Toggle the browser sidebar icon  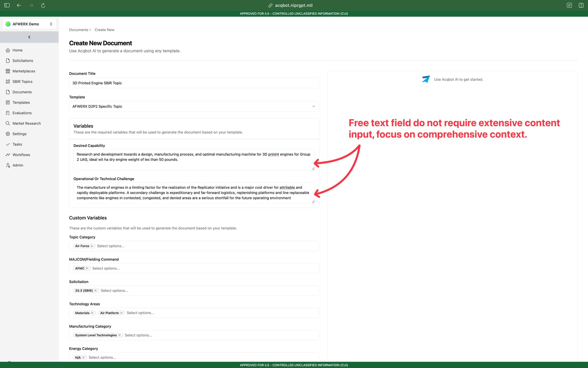7,5
